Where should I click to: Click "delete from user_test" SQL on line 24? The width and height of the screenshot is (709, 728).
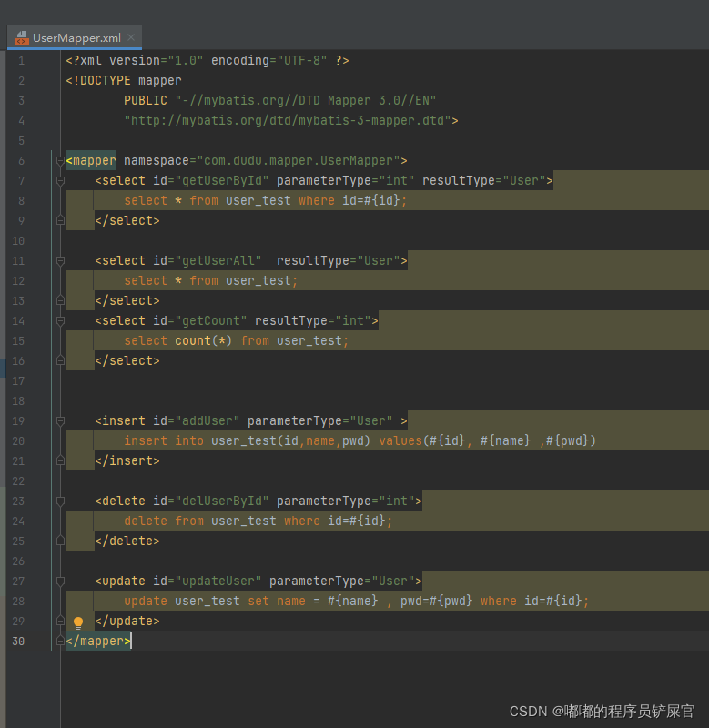point(200,521)
